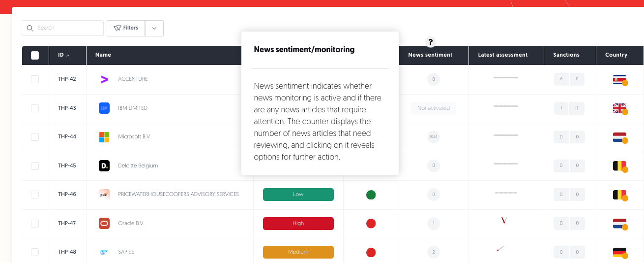Click the IBM Limited logo icon
Screen dimensions: 644x263
click(x=104, y=108)
